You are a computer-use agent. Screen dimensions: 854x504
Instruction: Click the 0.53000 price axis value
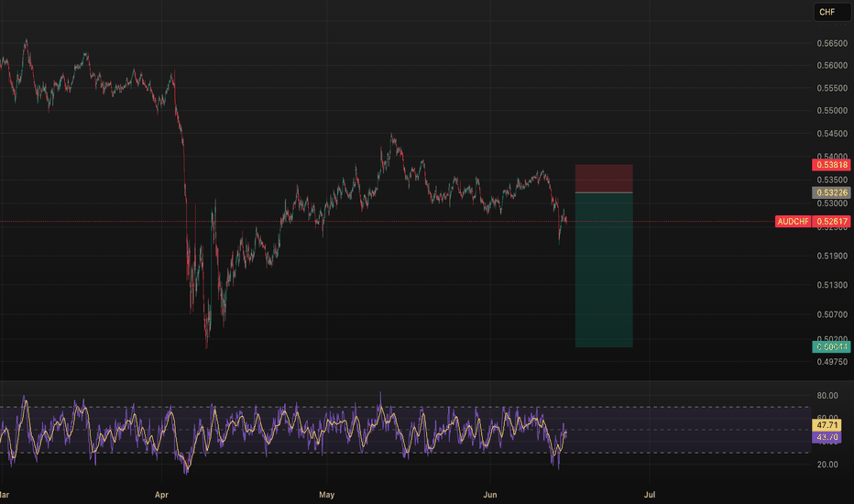(x=832, y=203)
